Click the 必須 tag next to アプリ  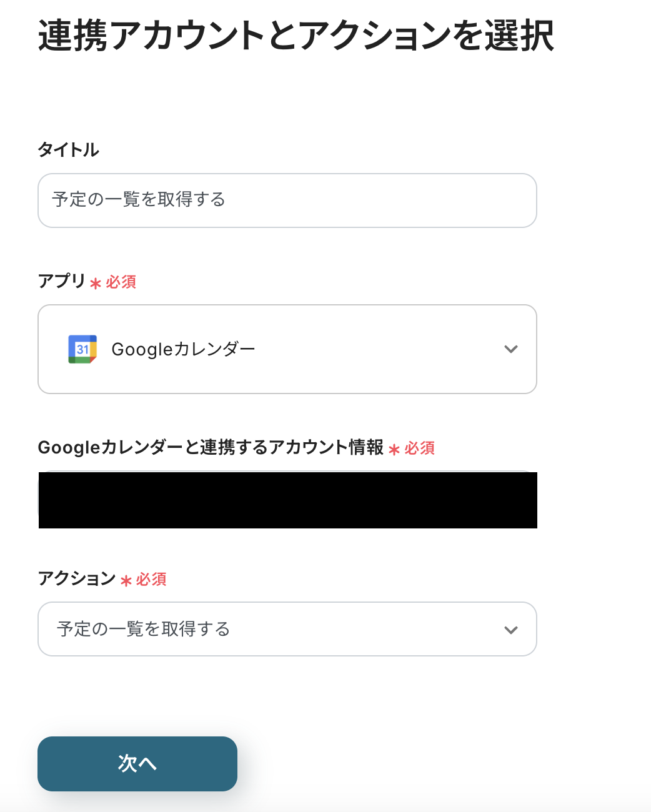[121, 282]
